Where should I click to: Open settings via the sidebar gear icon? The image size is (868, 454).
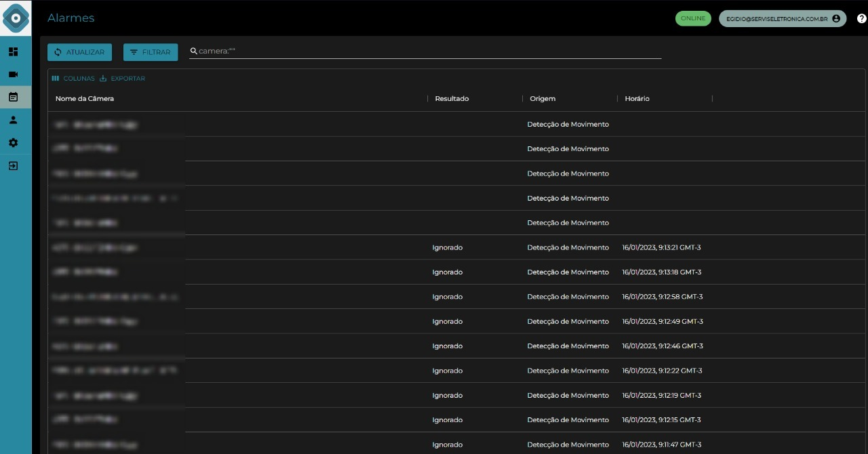click(13, 143)
